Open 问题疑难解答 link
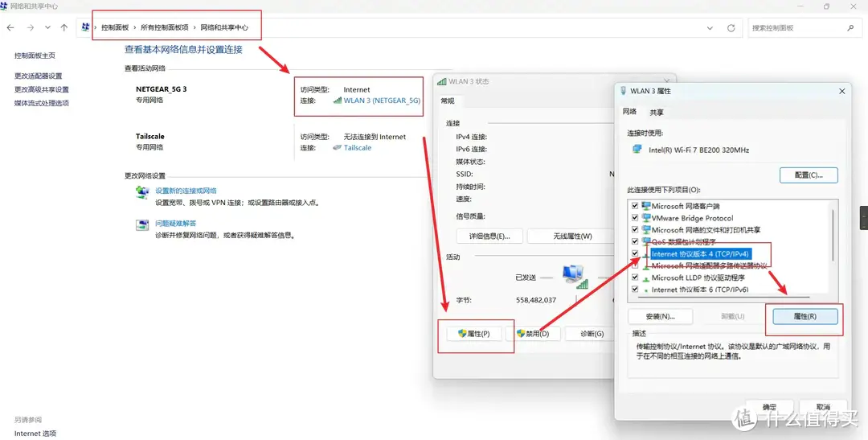The image size is (868, 440). coord(176,224)
